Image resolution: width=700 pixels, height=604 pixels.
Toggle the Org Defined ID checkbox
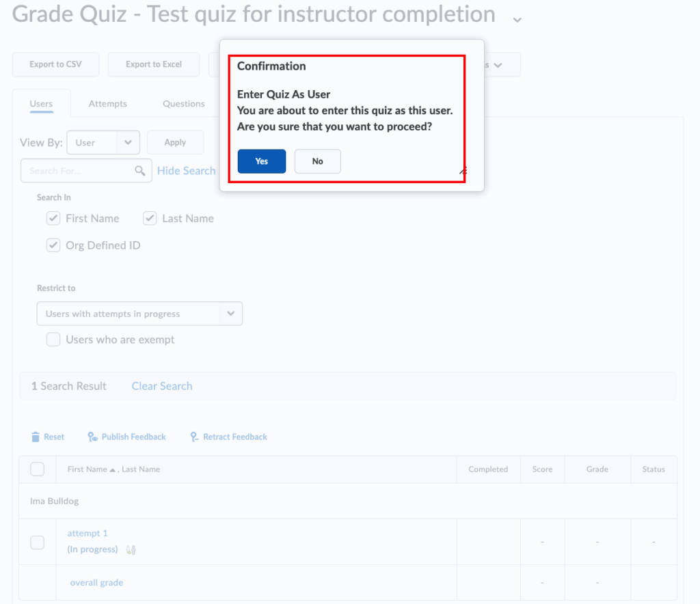[53, 245]
